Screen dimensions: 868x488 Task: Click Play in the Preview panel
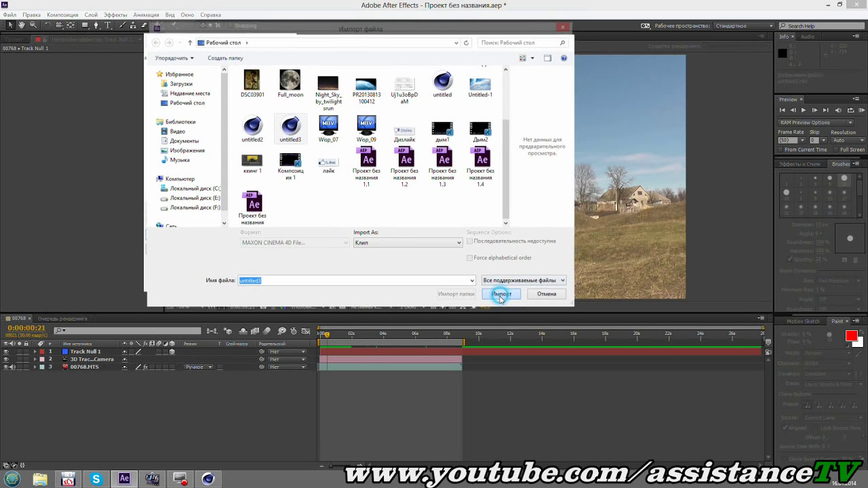[804, 110]
